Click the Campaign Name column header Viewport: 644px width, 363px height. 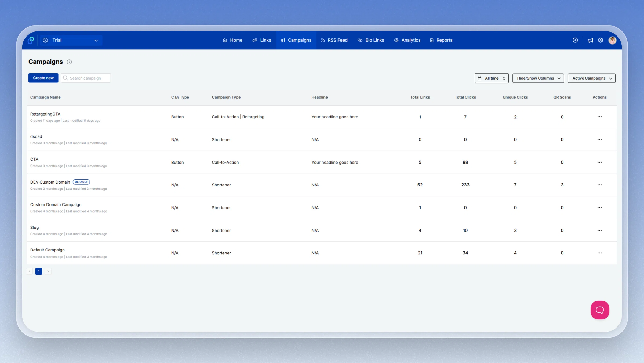click(45, 97)
